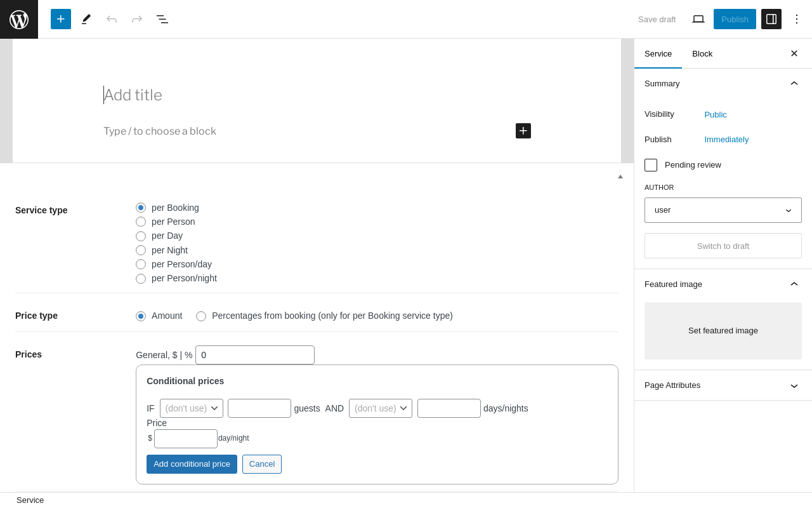The height and width of the screenshot is (508, 812).
Task: Click the Undo arrow
Action: click(112, 19)
